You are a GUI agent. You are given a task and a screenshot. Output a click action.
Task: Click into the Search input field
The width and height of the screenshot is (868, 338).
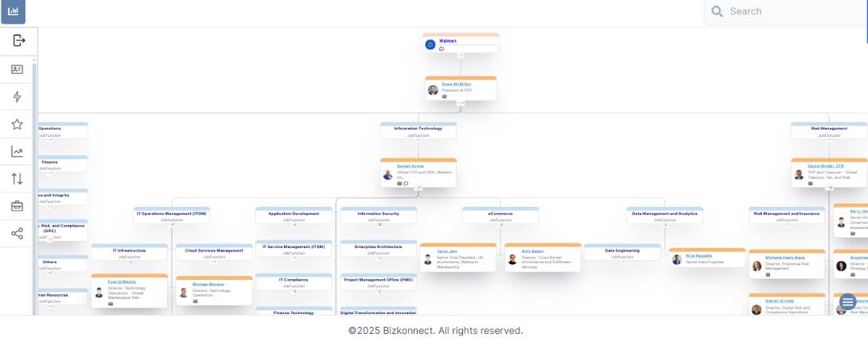[786, 12]
